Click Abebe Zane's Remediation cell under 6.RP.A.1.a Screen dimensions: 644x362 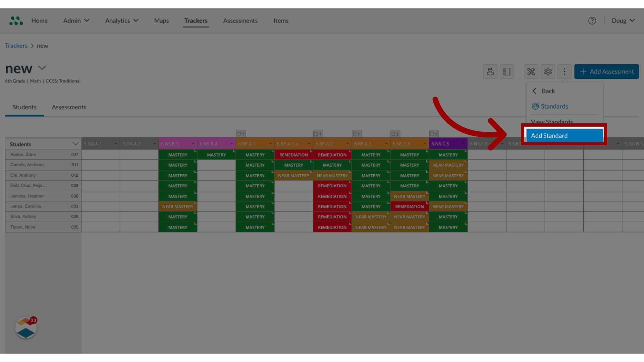(293, 155)
